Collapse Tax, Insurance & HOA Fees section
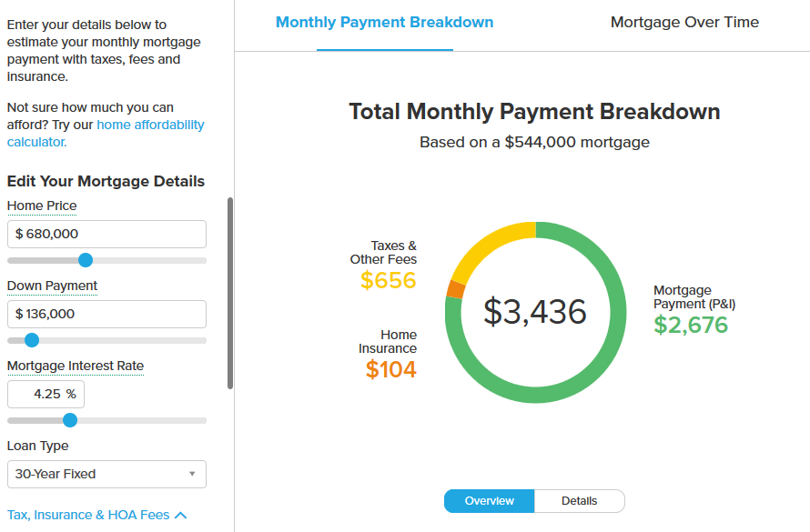The width and height of the screenshot is (810, 532). tap(96, 515)
